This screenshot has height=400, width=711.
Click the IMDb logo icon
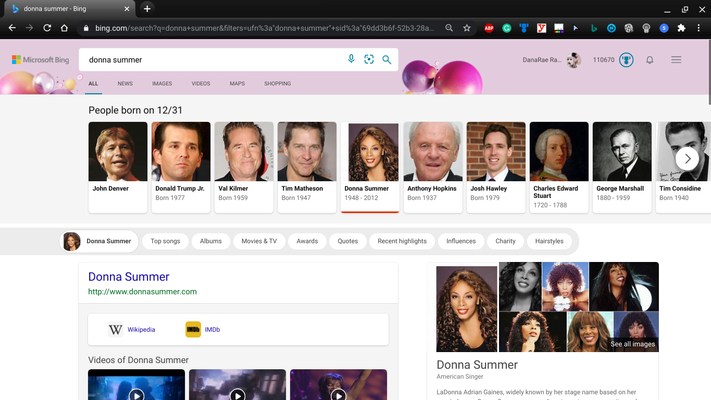click(x=193, y=329)
